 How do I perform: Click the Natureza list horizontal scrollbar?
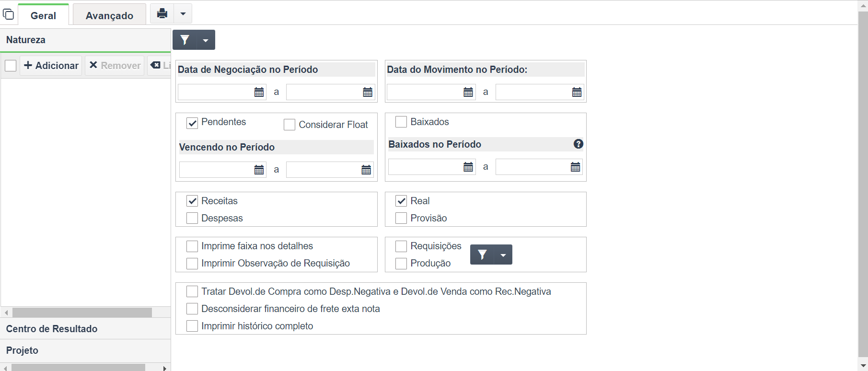click(x=82, y=313)
